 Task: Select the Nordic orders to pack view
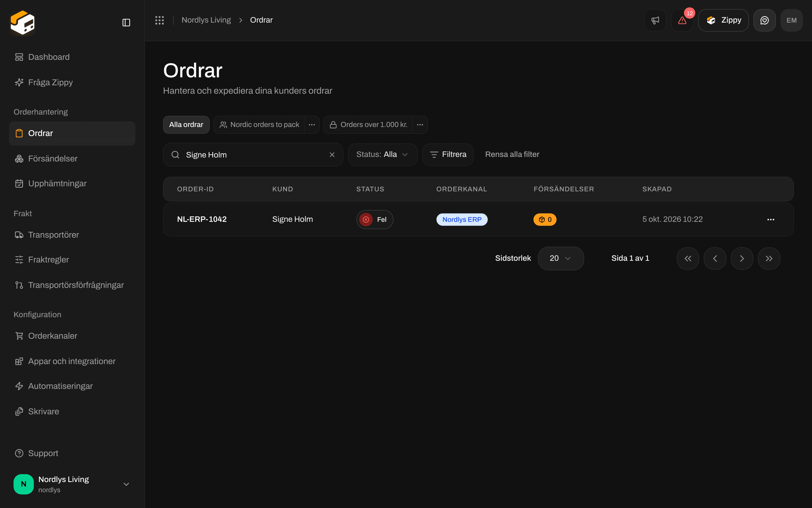point(259,125)
